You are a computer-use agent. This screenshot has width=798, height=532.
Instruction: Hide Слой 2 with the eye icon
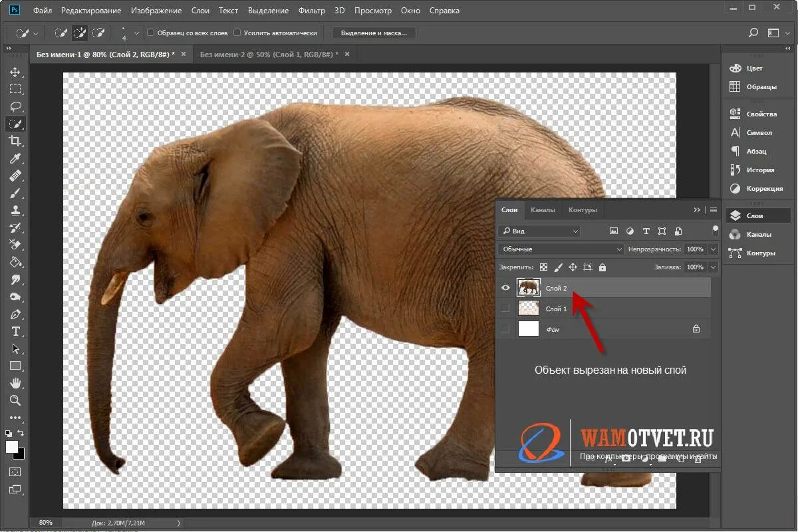pyautogui.click(x=506, y=288)
